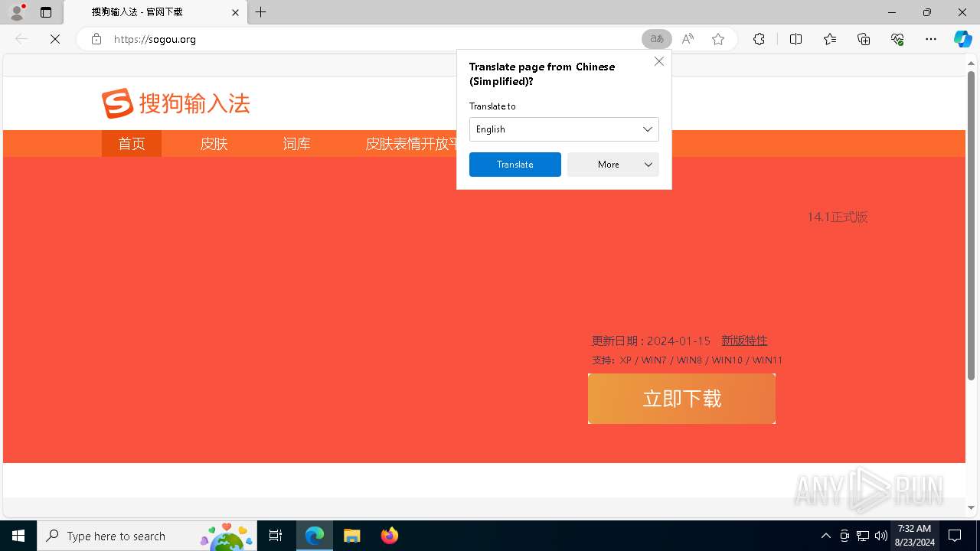The height and width of the screenshot is (551, 980).
Task: Click the vertical scrollbar thumb
Action: tap(971, 226)
